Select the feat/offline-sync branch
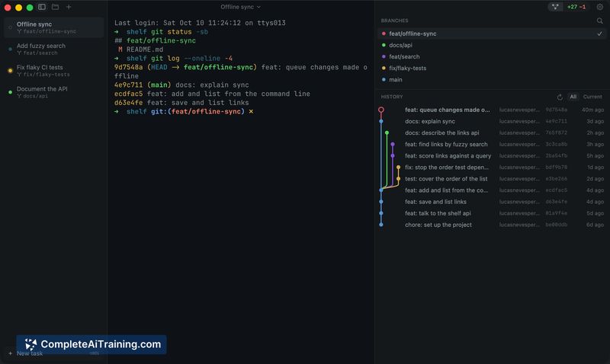 click(x=492, y=34)
